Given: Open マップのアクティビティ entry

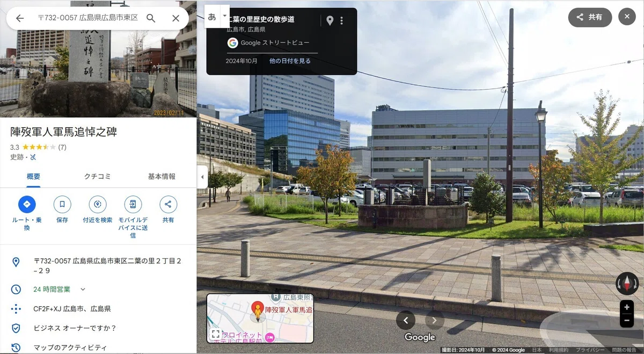Looking at the screenshot, I should pyautogui.click(x=70, y=348).
